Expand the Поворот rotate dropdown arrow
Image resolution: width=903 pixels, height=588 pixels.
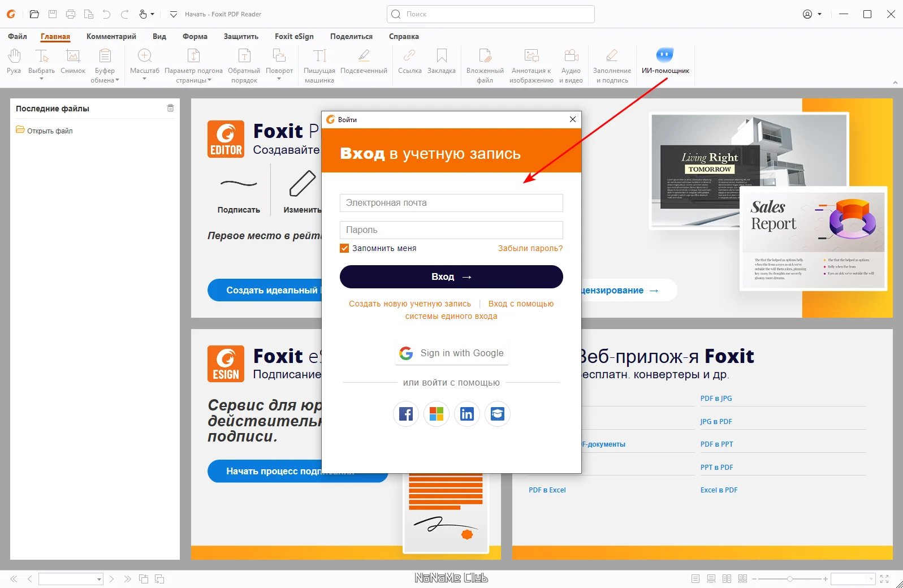tap(279, 79)
